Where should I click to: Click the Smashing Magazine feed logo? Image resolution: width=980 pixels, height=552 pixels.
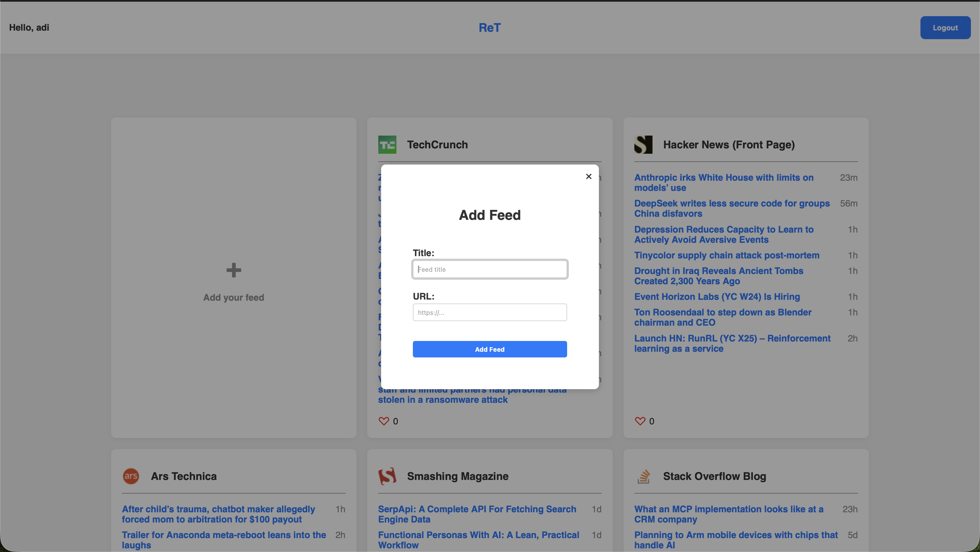[387, 476]
